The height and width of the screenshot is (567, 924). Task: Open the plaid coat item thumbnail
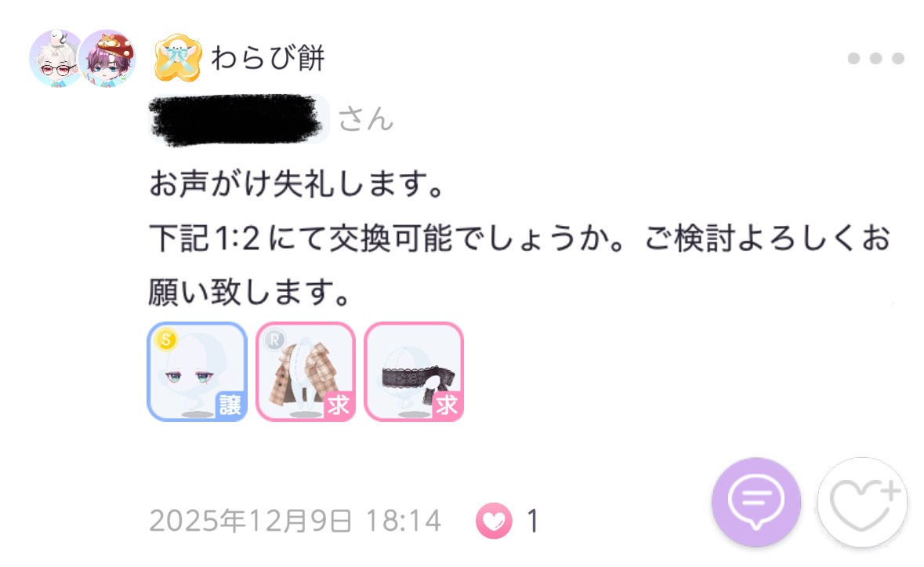(305, 371)
